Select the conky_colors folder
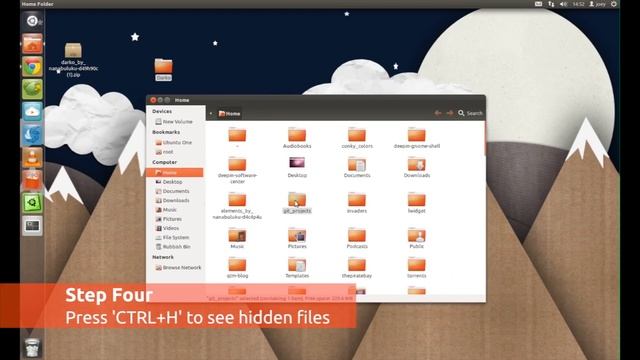This screenshot has height=360, width=640. [357, 138]
